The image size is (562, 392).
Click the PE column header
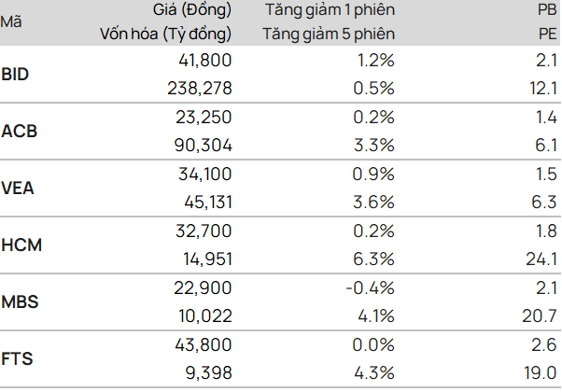[548, 34]
